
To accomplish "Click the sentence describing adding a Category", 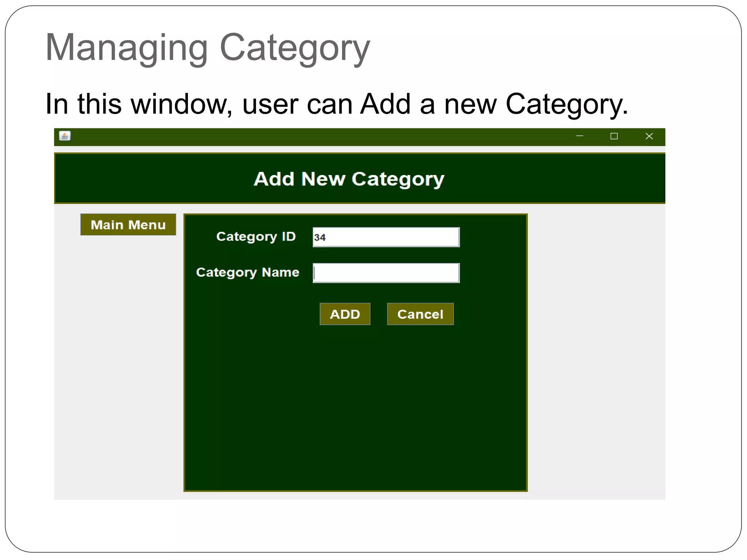I will click(x=336, y=104).
